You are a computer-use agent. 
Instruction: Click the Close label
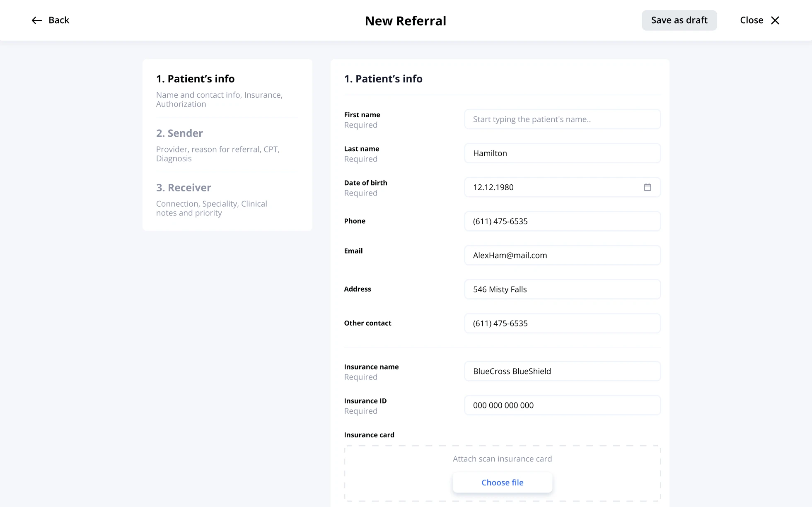pos(751,20)
